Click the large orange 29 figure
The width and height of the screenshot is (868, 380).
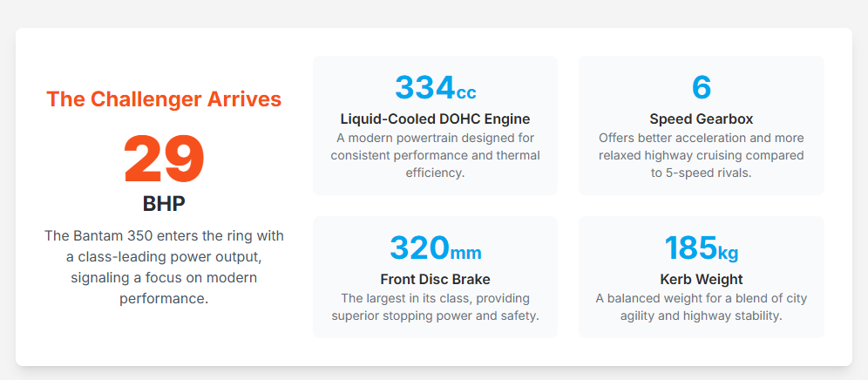click(164, 160)
